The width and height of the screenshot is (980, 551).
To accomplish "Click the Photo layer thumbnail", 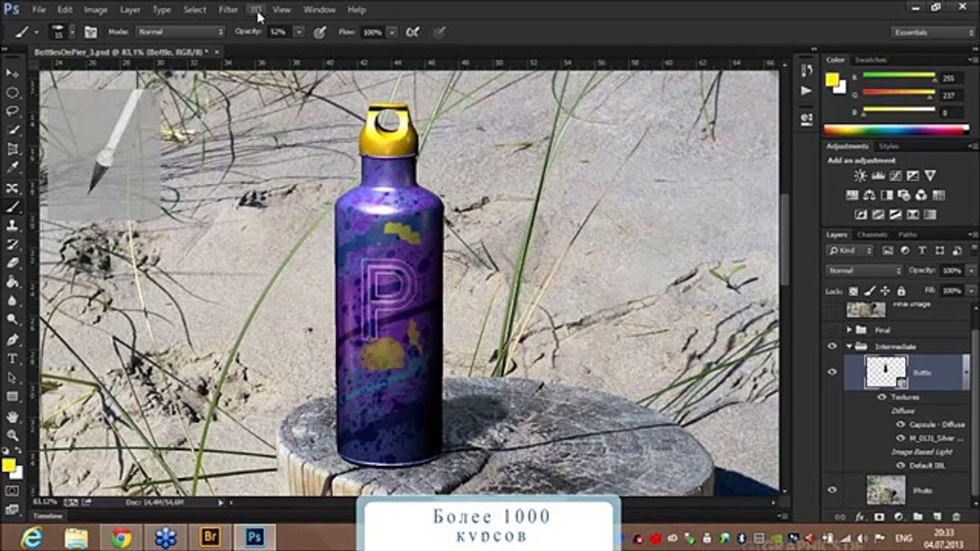I will (886, 490).
